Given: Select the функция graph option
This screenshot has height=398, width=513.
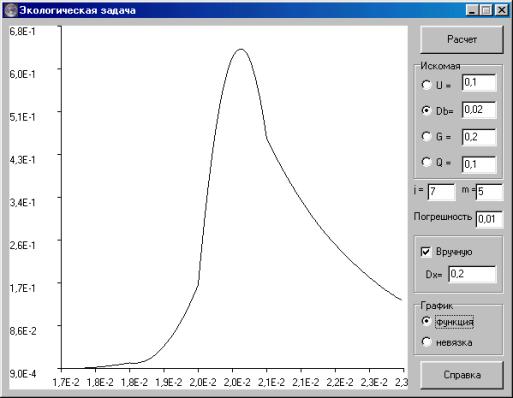Looking at the screenshot, I should tap(426, 321).
